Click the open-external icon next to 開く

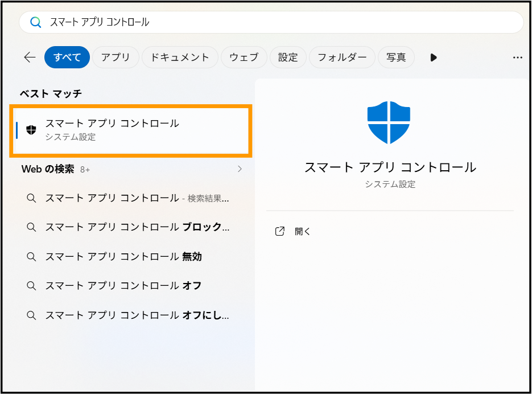pyautogui.click(x=279, y=232)
